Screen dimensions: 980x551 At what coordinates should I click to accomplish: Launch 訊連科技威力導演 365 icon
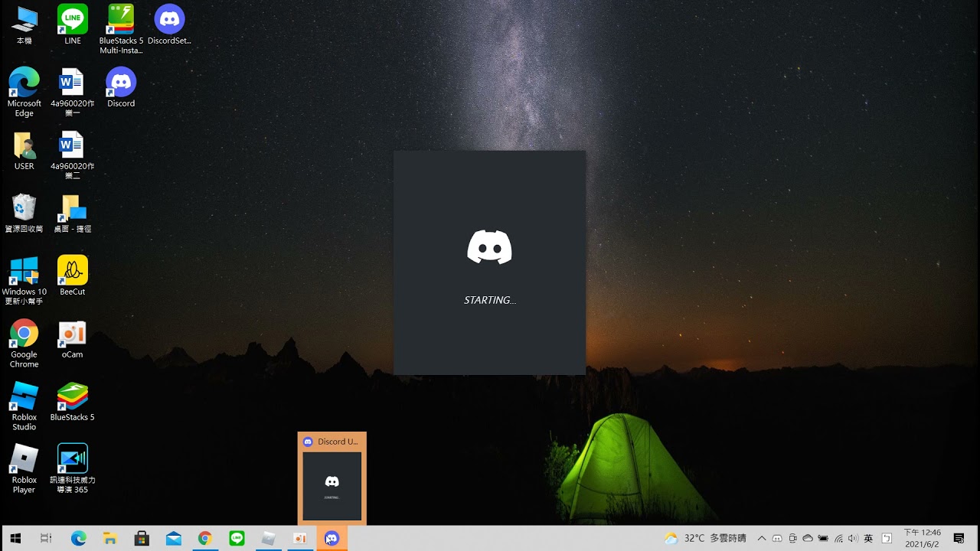tap(73, 468)
